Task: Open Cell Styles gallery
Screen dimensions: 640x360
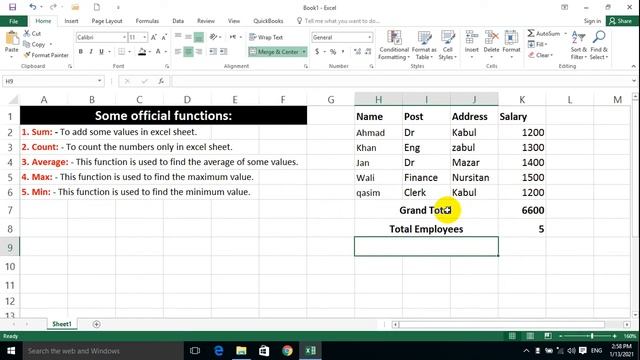Action: coord(447,45)
